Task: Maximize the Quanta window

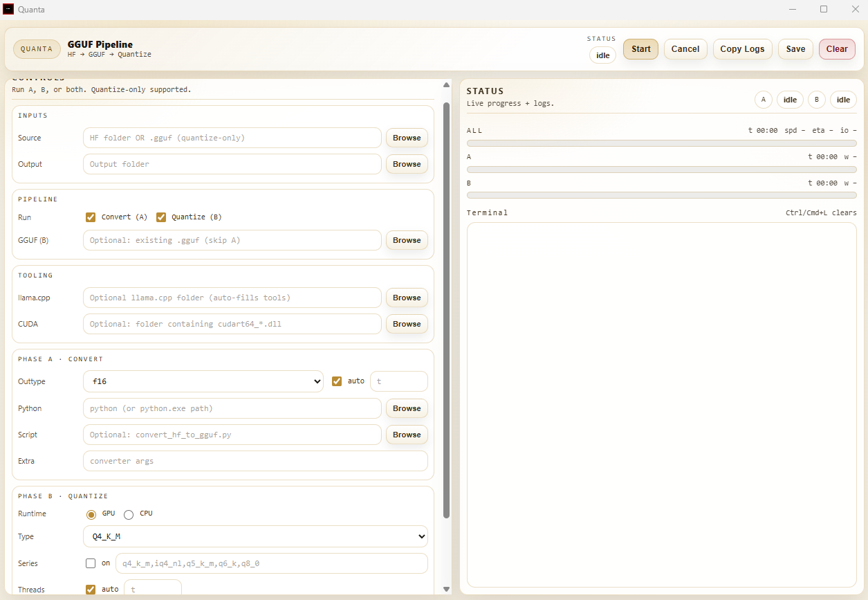Action: (x=824, y=9)
